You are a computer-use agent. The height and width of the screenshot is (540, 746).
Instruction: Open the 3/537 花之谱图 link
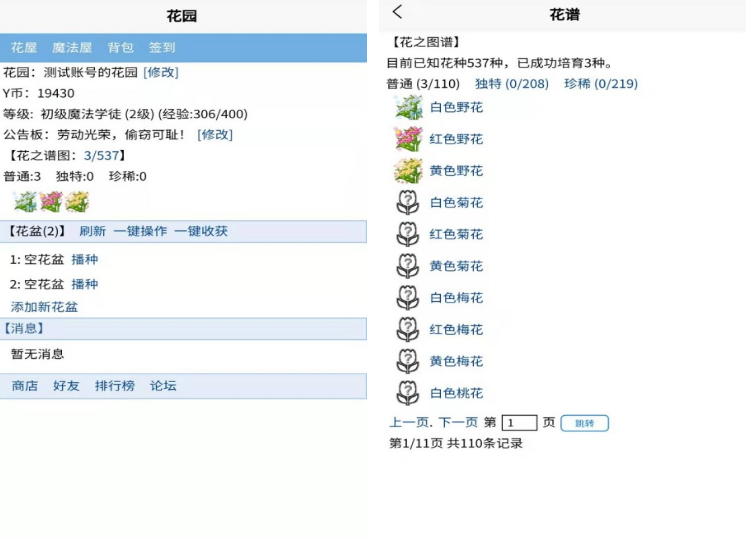101,156
